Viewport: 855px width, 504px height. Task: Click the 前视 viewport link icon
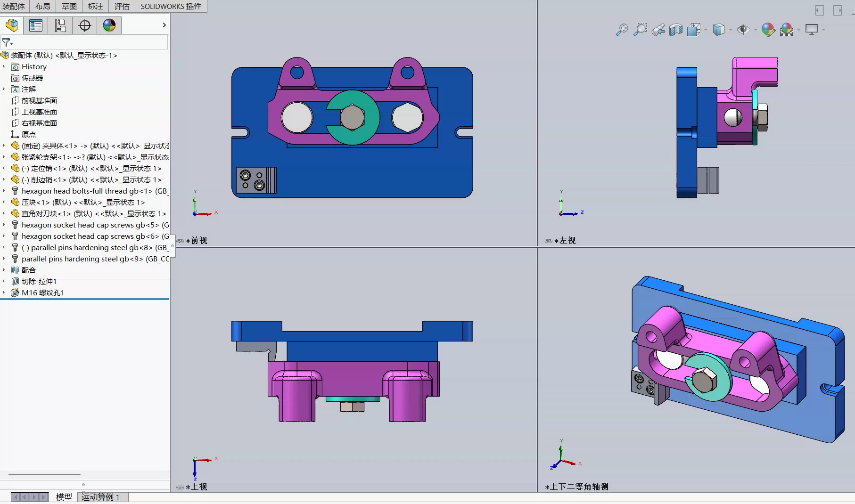(180, 241)
